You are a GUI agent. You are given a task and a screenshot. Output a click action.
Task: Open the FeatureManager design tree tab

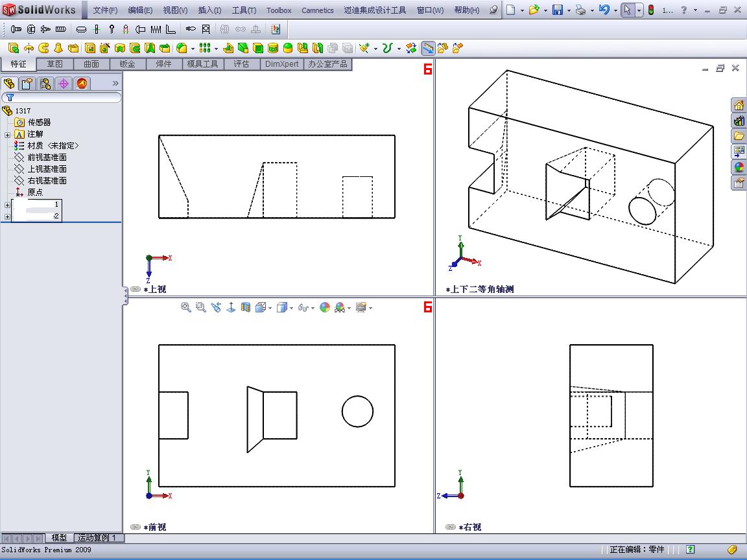[9, 84]
